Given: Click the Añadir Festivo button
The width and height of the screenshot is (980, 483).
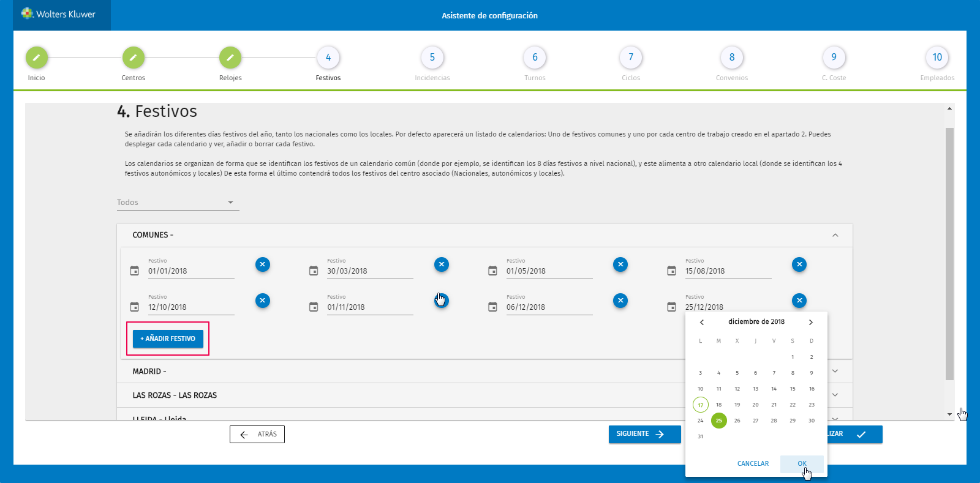Looking at the screenshot, I should [168, 339].
